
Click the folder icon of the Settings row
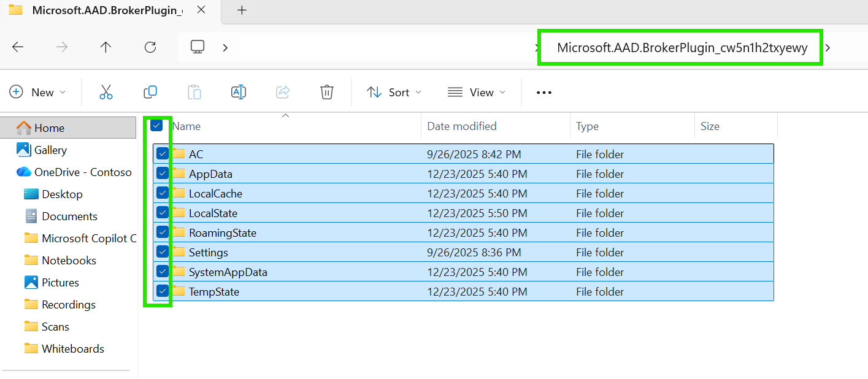(179, 252)
